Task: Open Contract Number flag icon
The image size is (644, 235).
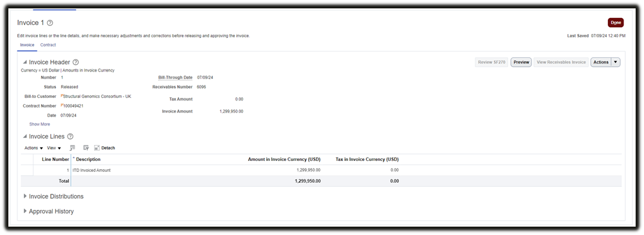Action: 62,106
